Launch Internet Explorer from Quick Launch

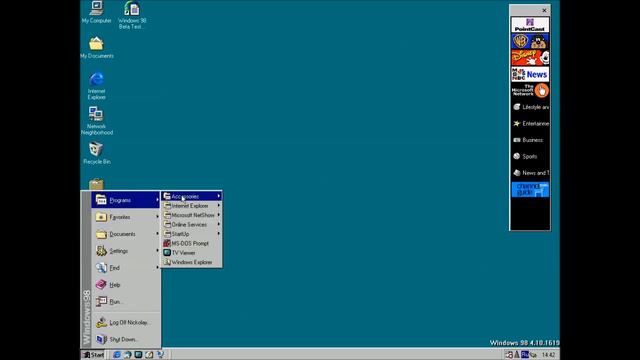pyautogui.click(x=117, y=354)
